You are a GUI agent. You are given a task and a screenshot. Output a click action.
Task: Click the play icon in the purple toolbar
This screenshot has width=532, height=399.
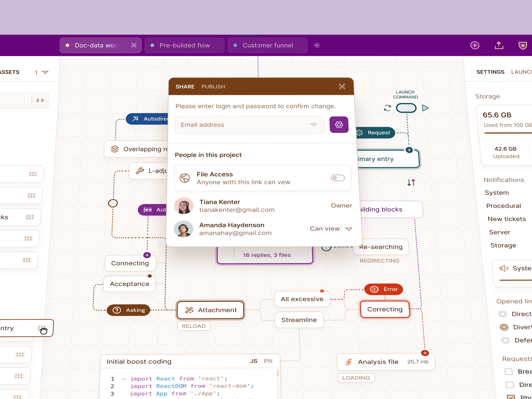tap(475, 45)
